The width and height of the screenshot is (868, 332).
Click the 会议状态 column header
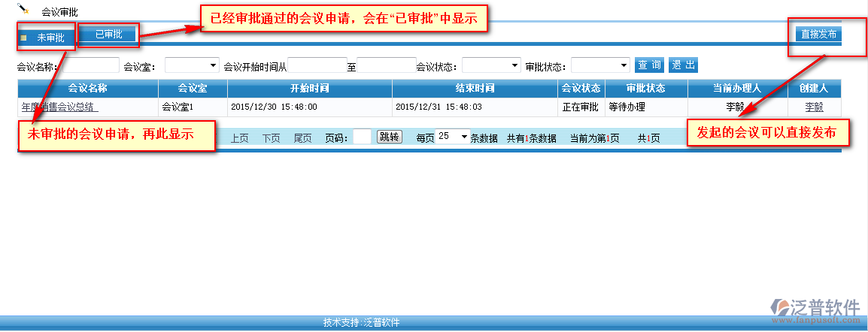pos(581,89)
